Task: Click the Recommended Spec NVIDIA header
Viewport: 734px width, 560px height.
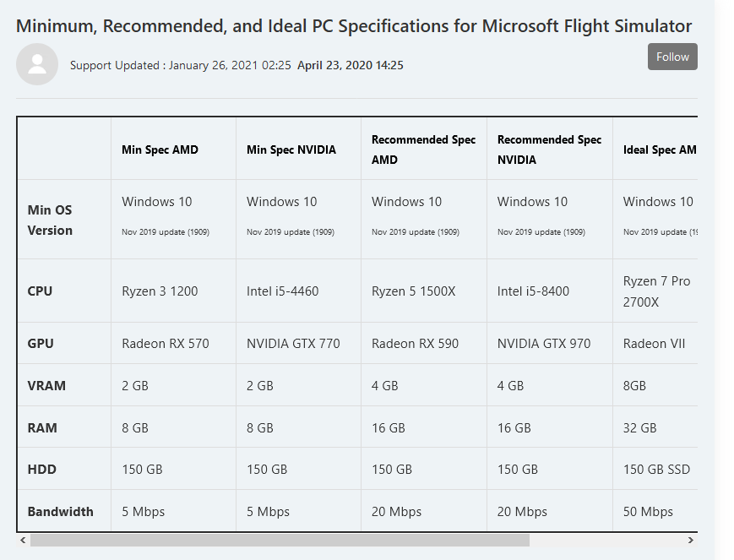Action: [x=549, y=150]
